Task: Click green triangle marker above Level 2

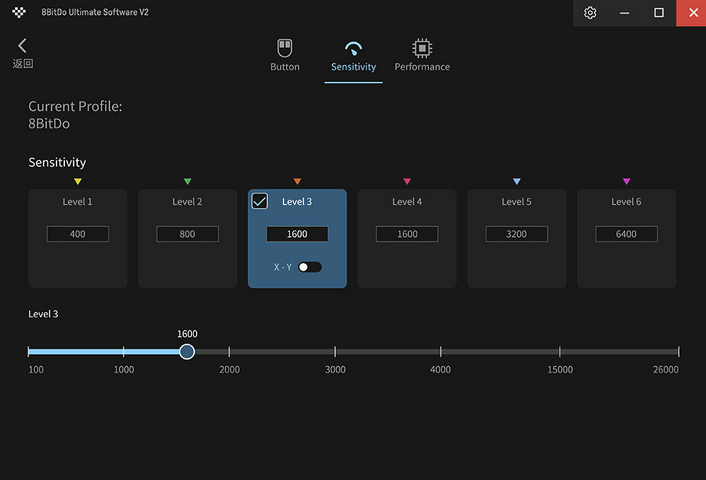Action: click(x=187, y=181)
